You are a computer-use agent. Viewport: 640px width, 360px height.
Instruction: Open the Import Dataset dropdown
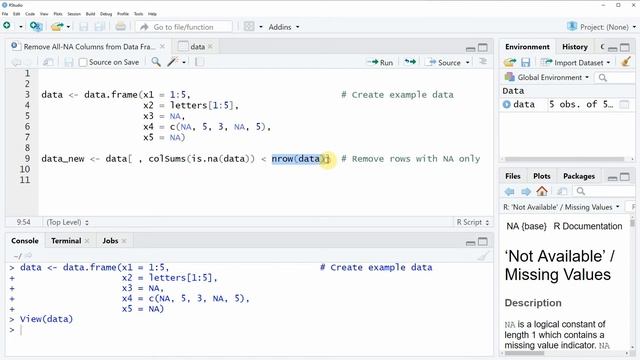(575, 62)
